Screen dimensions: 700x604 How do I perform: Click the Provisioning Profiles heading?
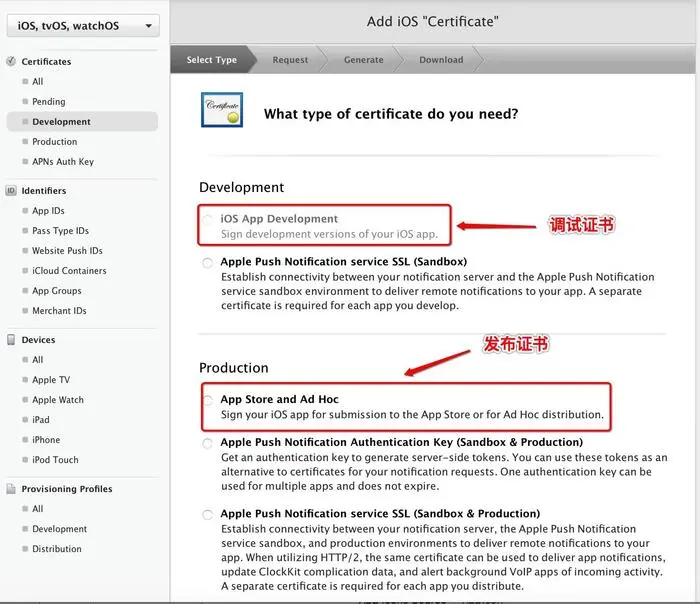(67, 489)
